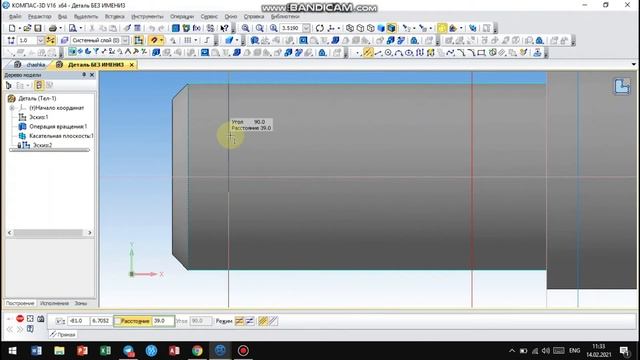Click the Расстояние 39.0 input field
Screen dimensions: 640x360
[x=163, y=321]
